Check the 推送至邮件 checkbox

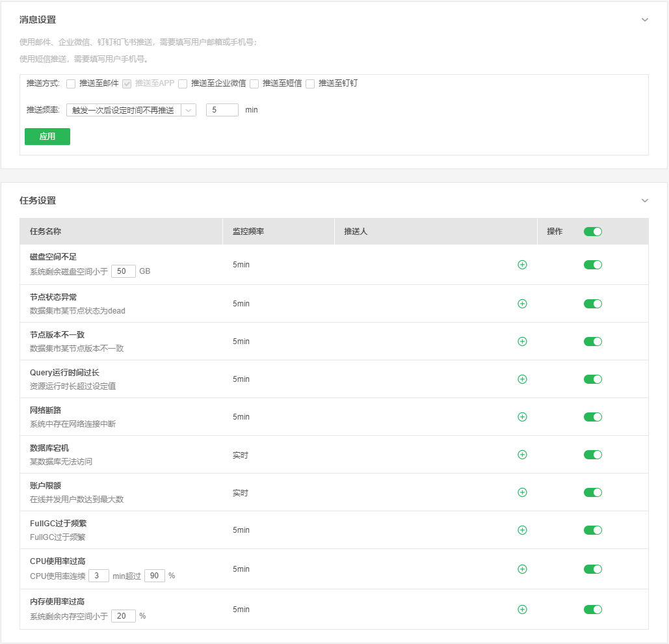tap(71, 84)
